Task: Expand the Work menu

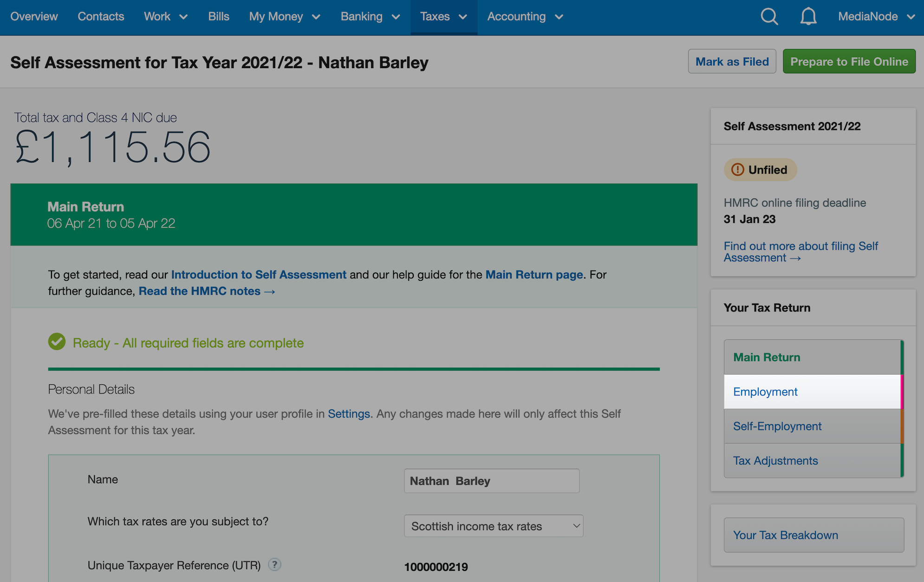Action: (x=165, y=17)
